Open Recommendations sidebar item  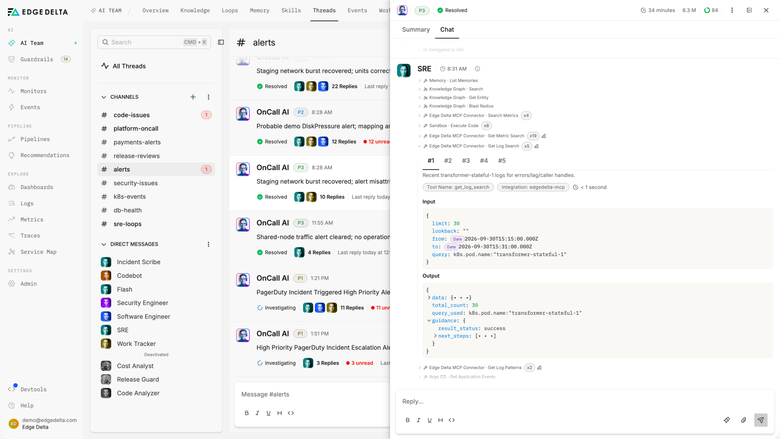(45, 155)
